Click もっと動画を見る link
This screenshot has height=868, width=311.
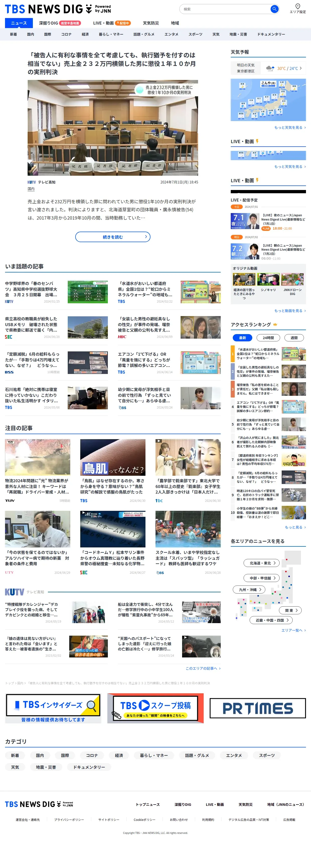coord(290,311)
